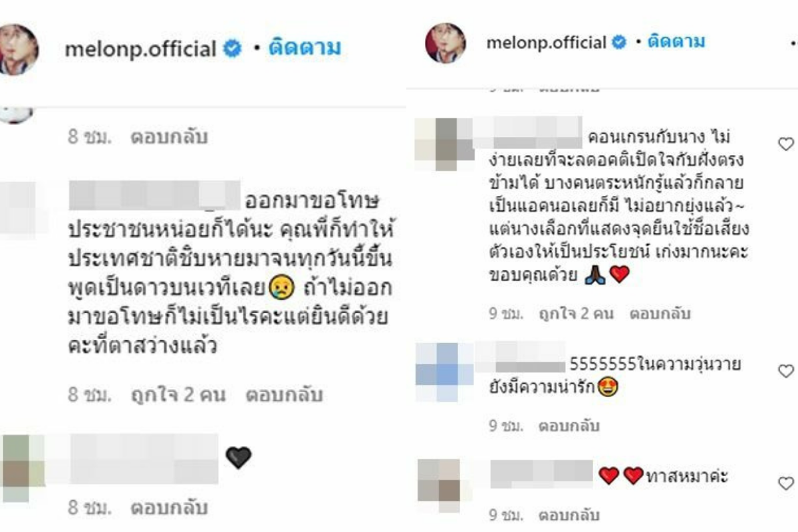Like the ทาสหมาค่ะ comment with the heart
798x532 pixels.
click(x=785, y=482)
